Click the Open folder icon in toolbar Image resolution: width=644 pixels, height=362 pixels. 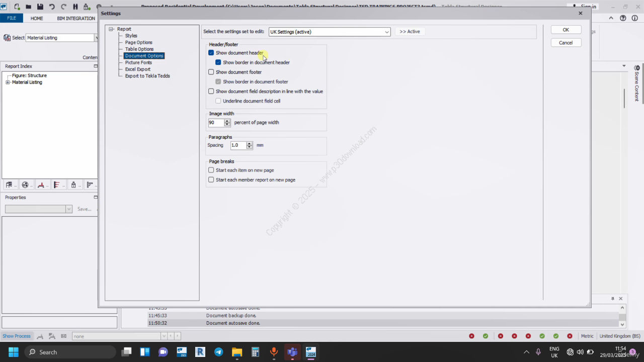[29, 7]
